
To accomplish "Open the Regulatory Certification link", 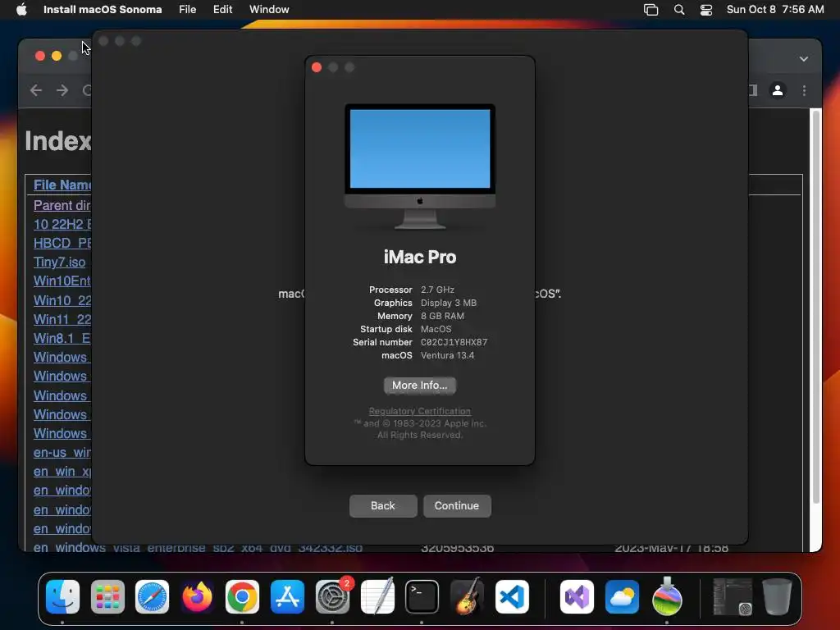I will [419, 411].
